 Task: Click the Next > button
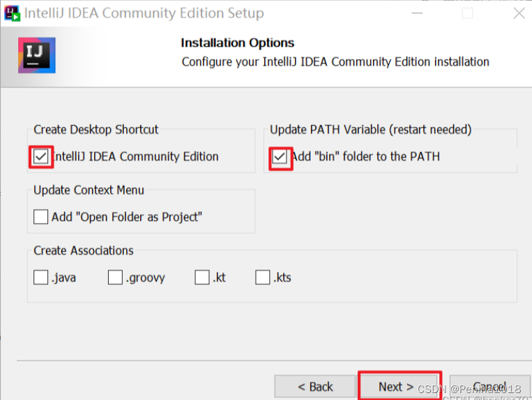click(x=396, y=387)
